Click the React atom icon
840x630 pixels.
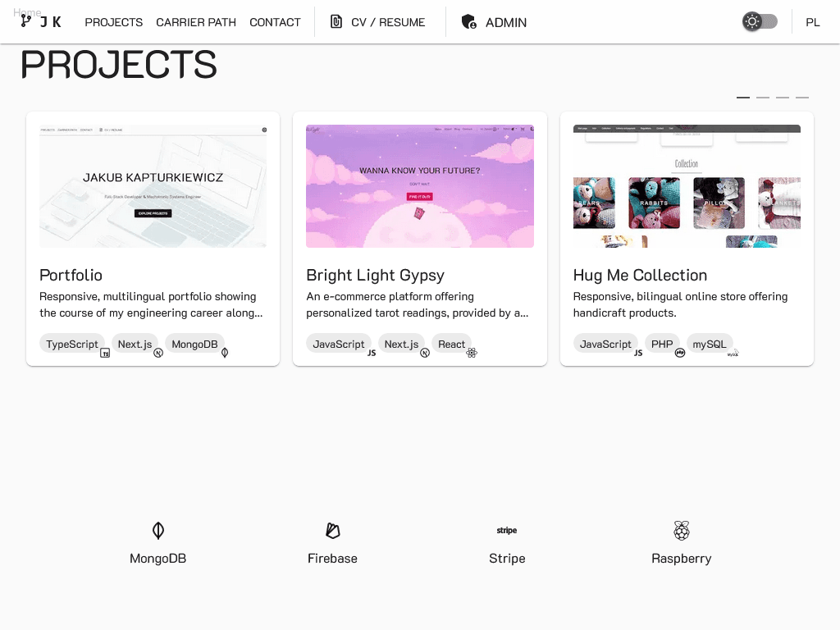(x=472, y=353)
